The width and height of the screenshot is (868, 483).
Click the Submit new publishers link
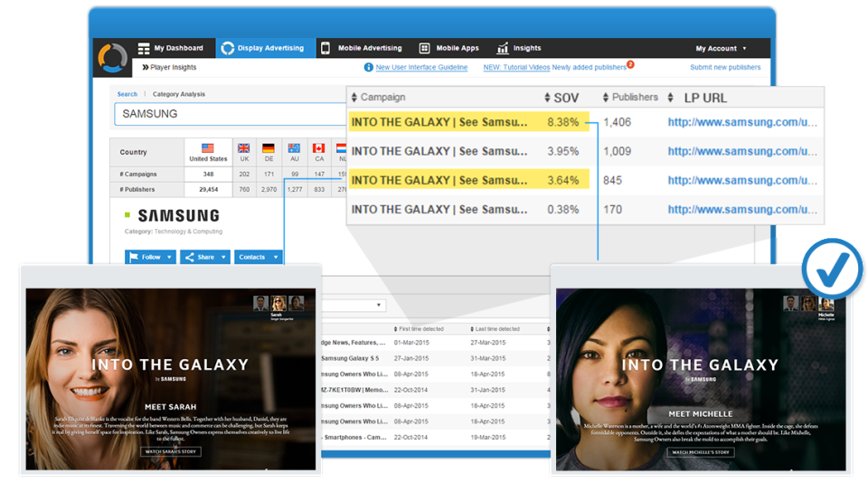click(725, 67)
